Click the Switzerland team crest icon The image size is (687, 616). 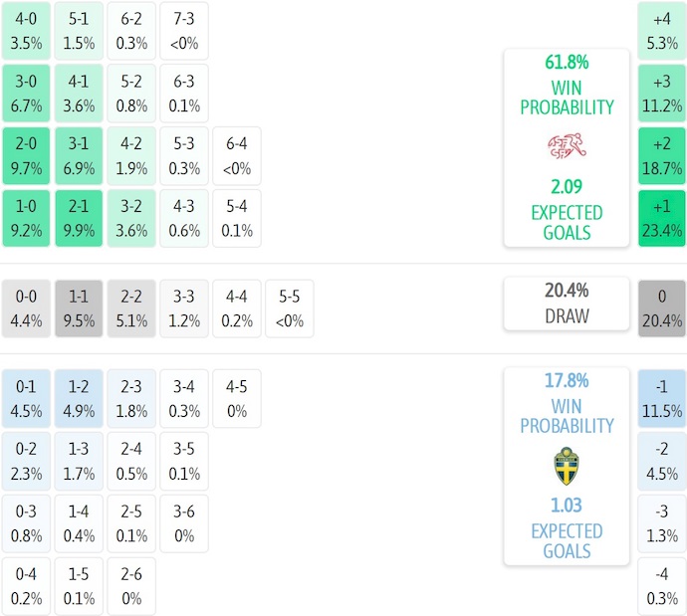(566, 147)
